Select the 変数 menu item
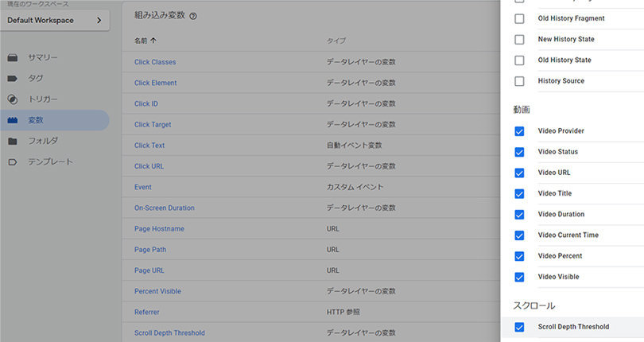The image size is (644, 342). click(x=55, y=120)
